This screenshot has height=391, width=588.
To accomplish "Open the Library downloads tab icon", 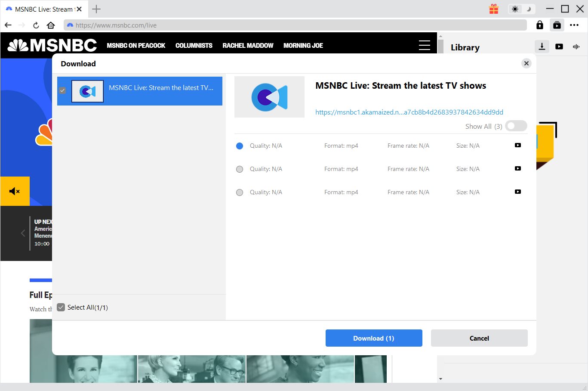I will click(x=542, y=47).
